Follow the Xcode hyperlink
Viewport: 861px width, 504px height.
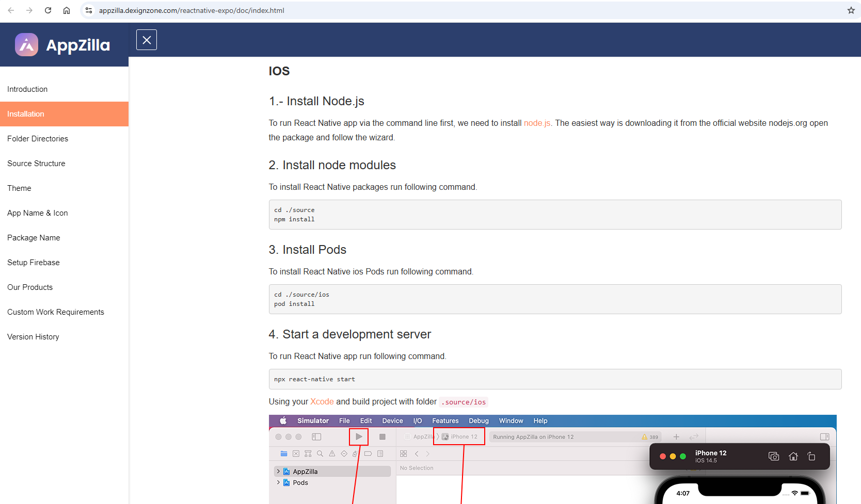click(x=322, y=401)
